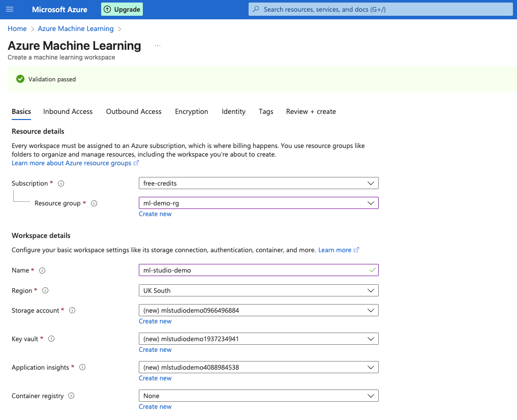
Task: Click Create a machine learning workspace subtitle
Action: click(x=62, y=57)
